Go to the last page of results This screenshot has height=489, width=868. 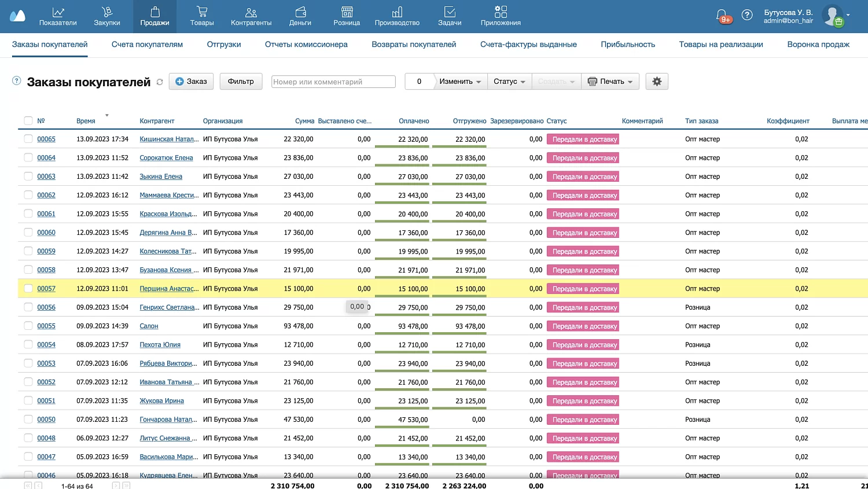[126, 486]
